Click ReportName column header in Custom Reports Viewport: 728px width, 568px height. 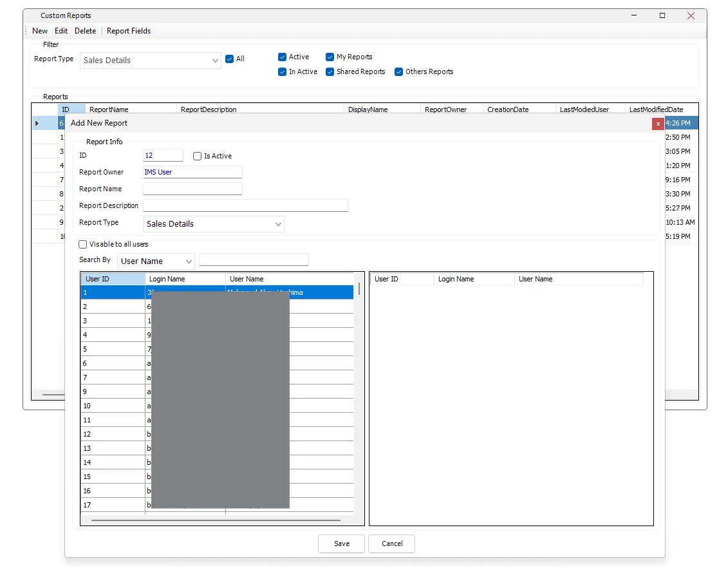[x=131, y=109]
